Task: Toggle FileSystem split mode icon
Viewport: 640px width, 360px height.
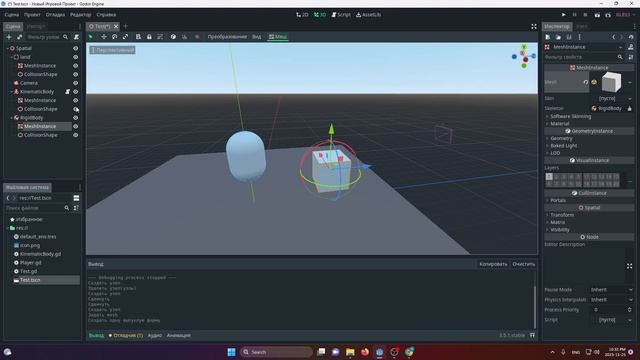Action: (76, 198)
